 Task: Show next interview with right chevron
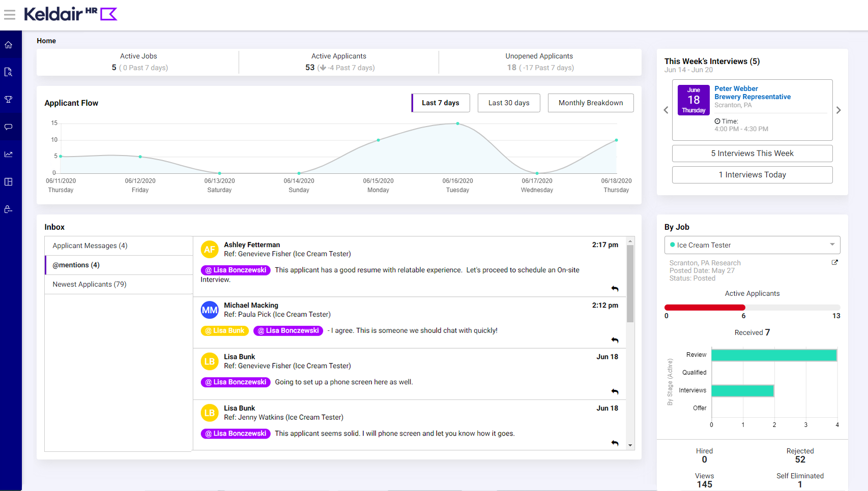click(x=838, y=110)
